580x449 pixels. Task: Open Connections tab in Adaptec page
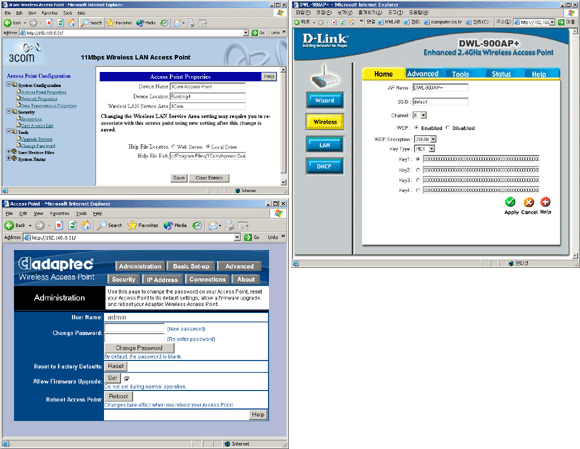point(207,279)
